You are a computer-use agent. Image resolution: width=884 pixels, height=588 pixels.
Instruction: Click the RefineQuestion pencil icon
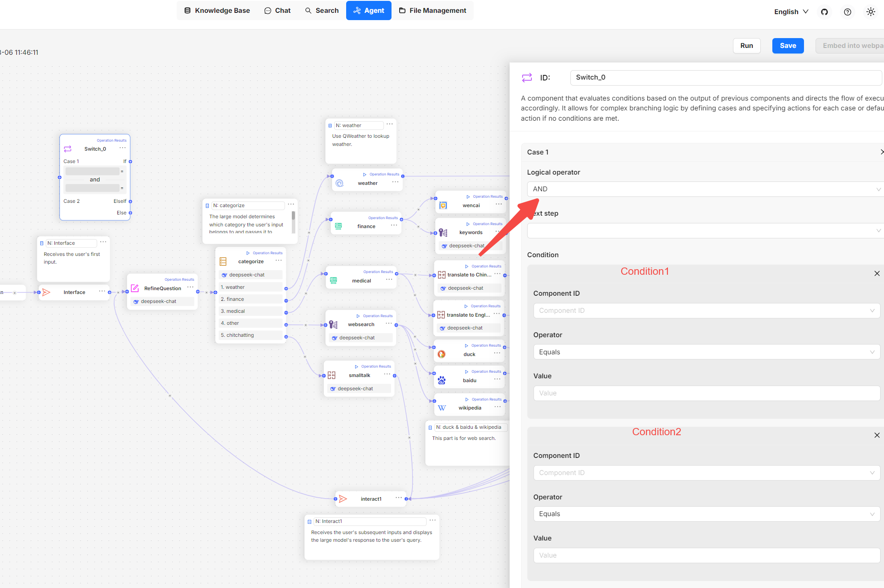tap(135, 288)
